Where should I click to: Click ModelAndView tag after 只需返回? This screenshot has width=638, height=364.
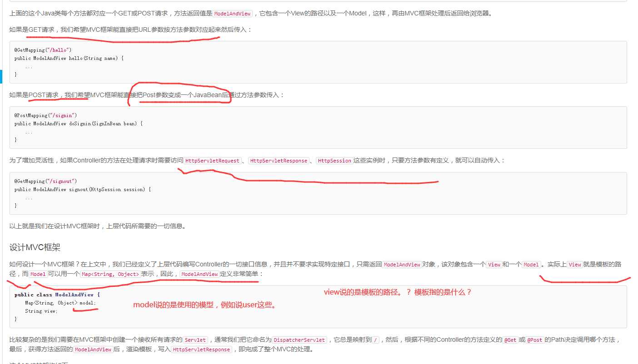[402, 265]
